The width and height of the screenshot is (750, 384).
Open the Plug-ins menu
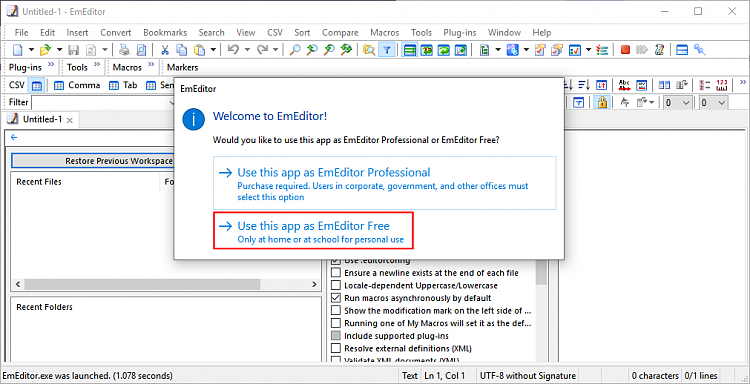point(460,33)
